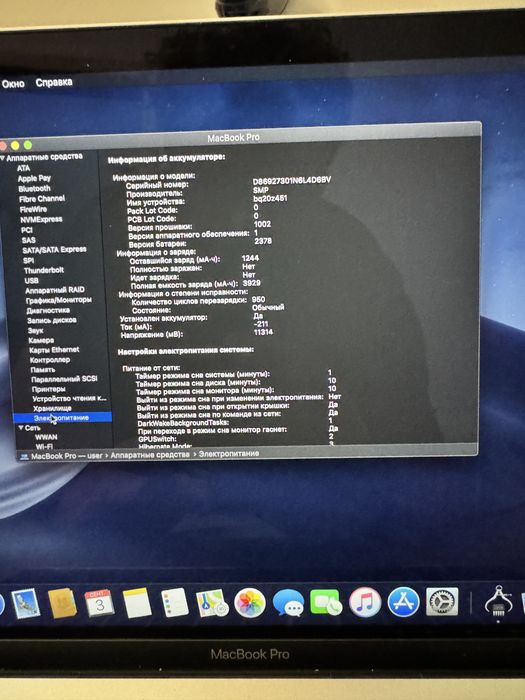Select PCI in the sidebar

coord(27,230)
